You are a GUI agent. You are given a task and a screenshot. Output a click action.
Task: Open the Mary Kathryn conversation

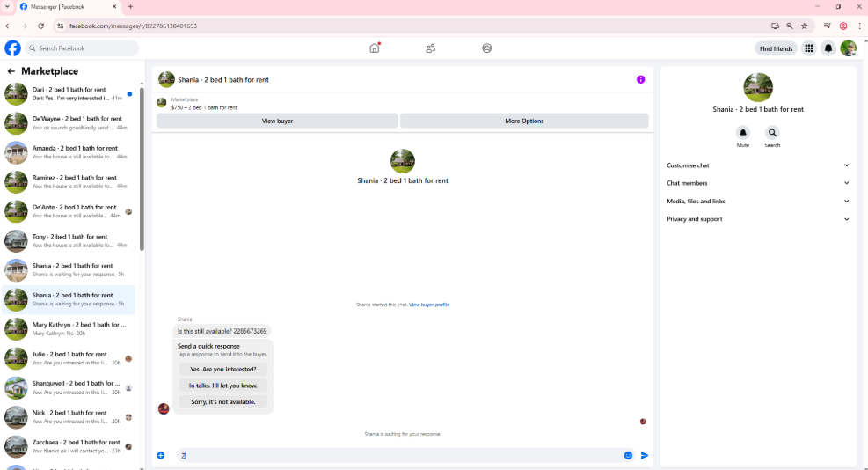[x=69, y=329]
